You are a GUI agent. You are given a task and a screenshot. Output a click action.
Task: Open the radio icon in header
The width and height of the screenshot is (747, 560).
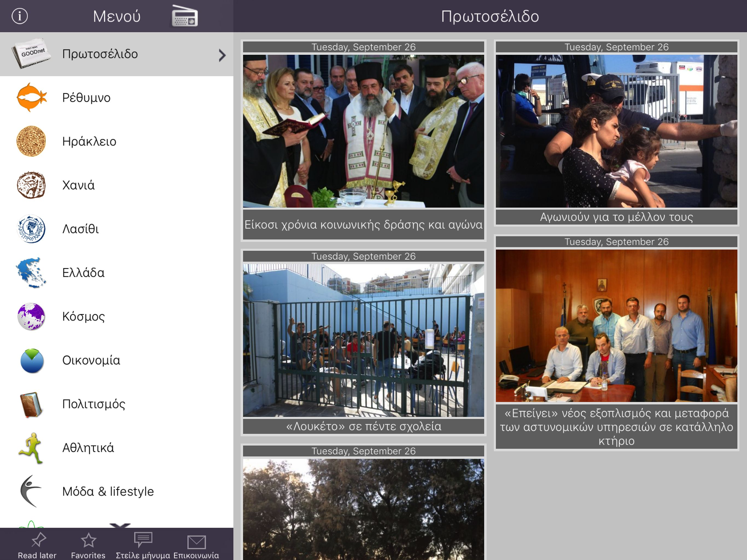184,16
